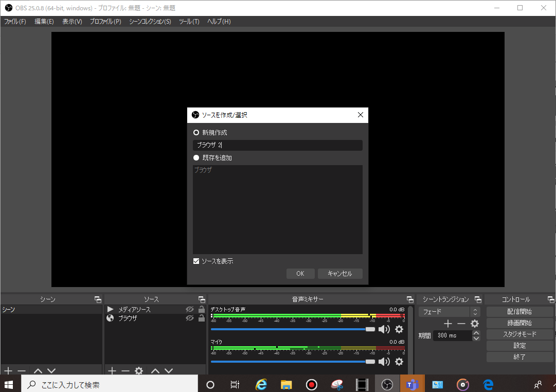Remove the scene with the minus icon
This screenshot has width=556, height=392.
click(x=22, y=371)
